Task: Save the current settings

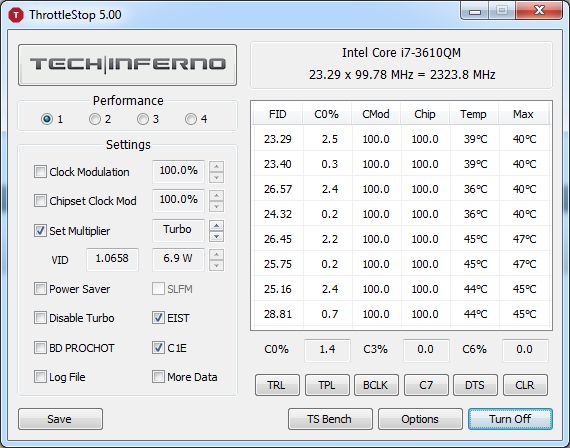Action: click(60, 419)
